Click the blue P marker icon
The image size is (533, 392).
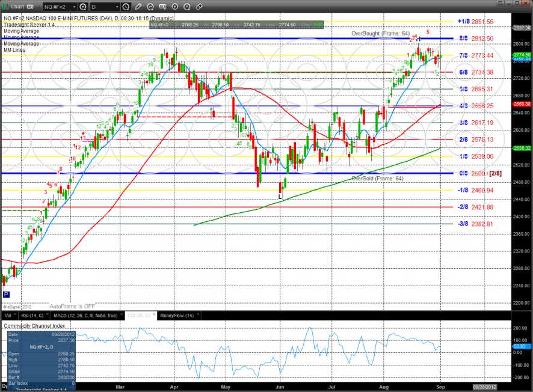point(6,295)
